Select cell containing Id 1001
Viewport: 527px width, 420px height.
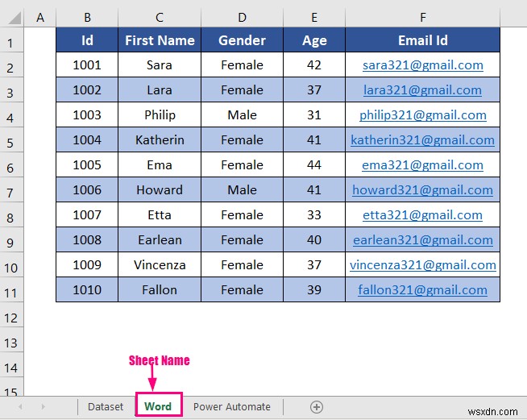[87, 65]
